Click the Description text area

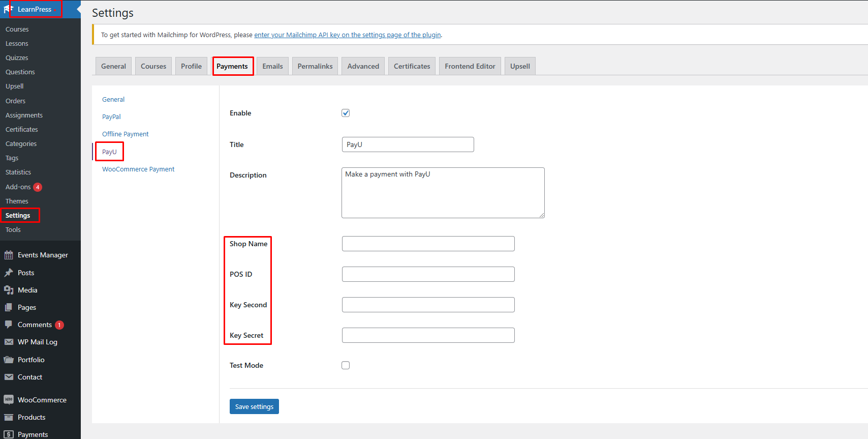[x=443, y=193]
